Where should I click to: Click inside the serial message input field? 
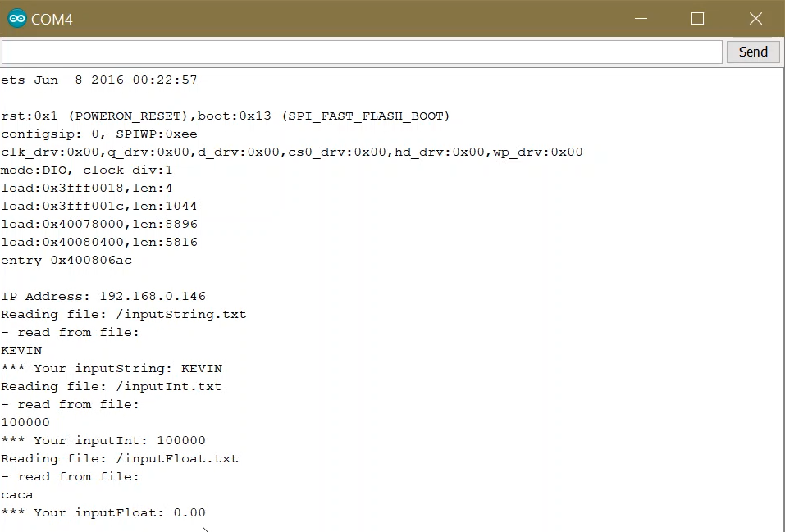click(361, 52)
